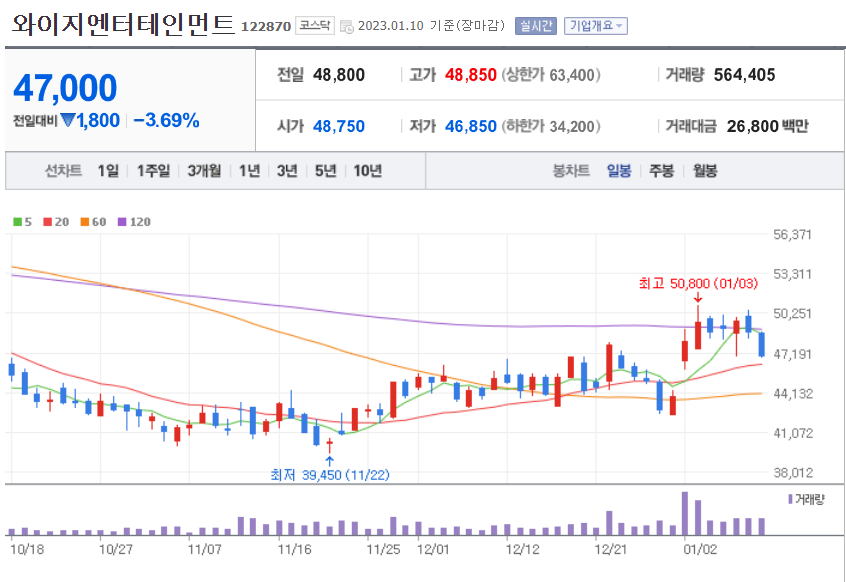The image size is (846, 582).
Task: Click the current price 47,000
Action: click(x=65, y=88)
